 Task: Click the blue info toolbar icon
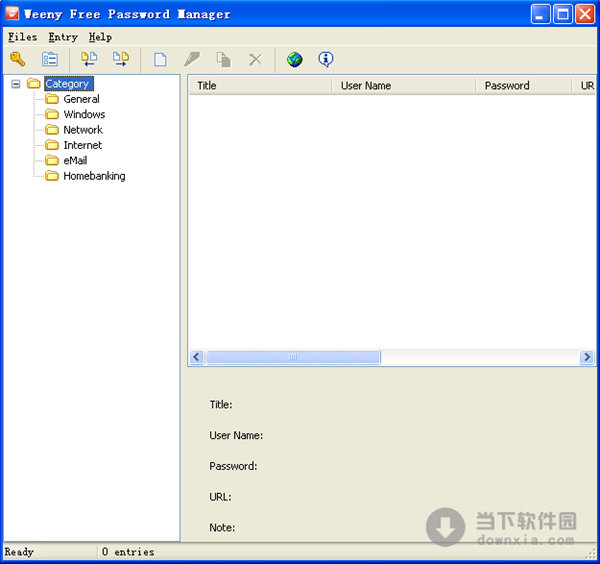[325, 60]
